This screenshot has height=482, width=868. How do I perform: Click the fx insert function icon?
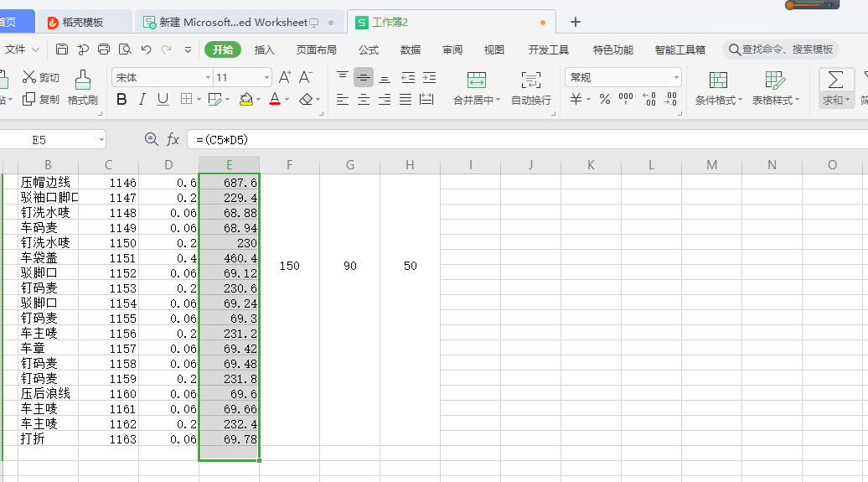pyautogui.click(x=173, y=139)
